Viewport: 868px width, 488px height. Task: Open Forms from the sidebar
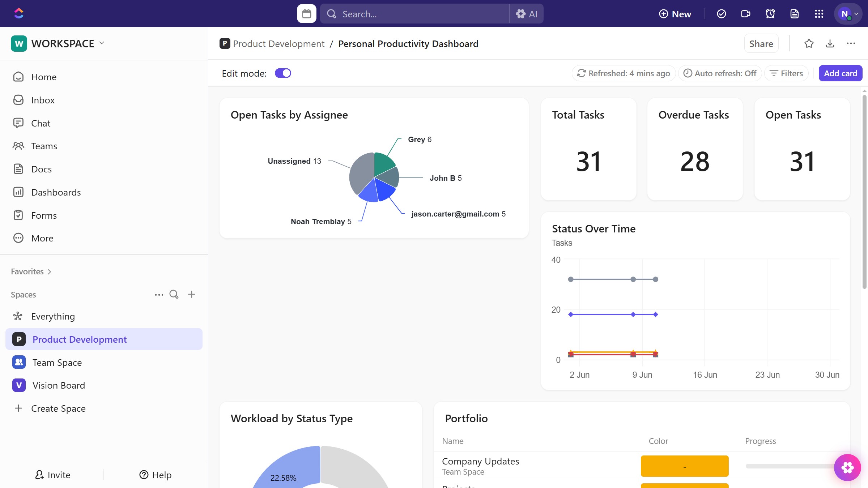pyautogui.click(x=44, y=215)
